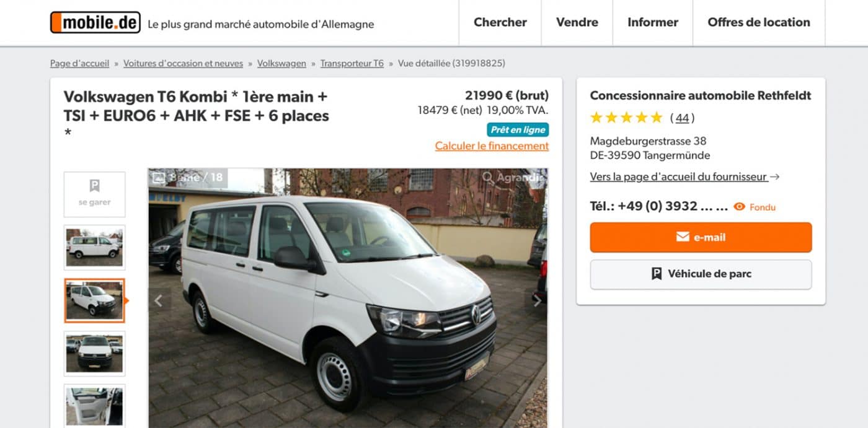868x428 pixels.
Task: Click the Transporteur T6 breadcrumb
Action: [x=352, y=63]
